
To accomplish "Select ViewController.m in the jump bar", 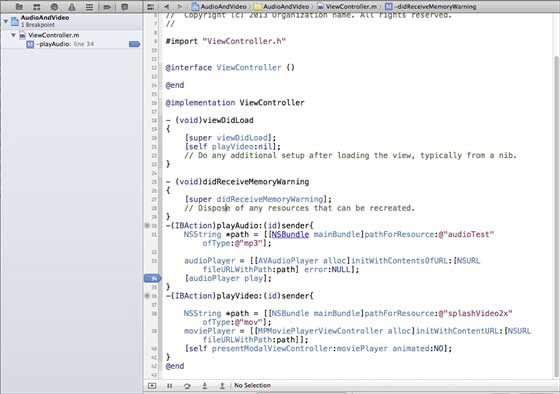I will (x=347, y=6).
